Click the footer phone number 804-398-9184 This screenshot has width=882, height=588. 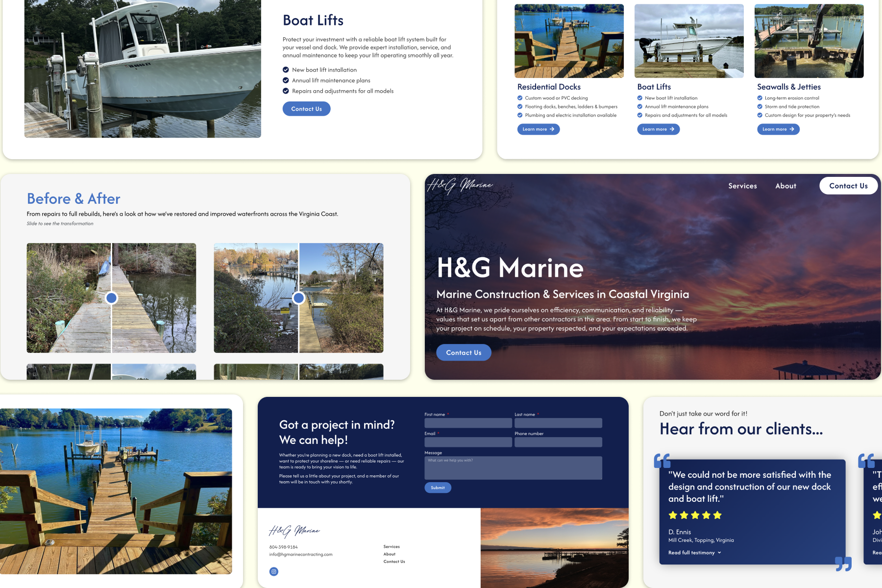coord(283,547)
